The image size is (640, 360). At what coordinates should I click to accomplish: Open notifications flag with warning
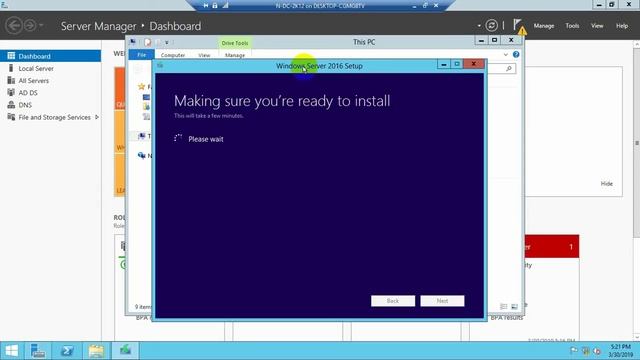pyautogui.click(x=519, y=26)
